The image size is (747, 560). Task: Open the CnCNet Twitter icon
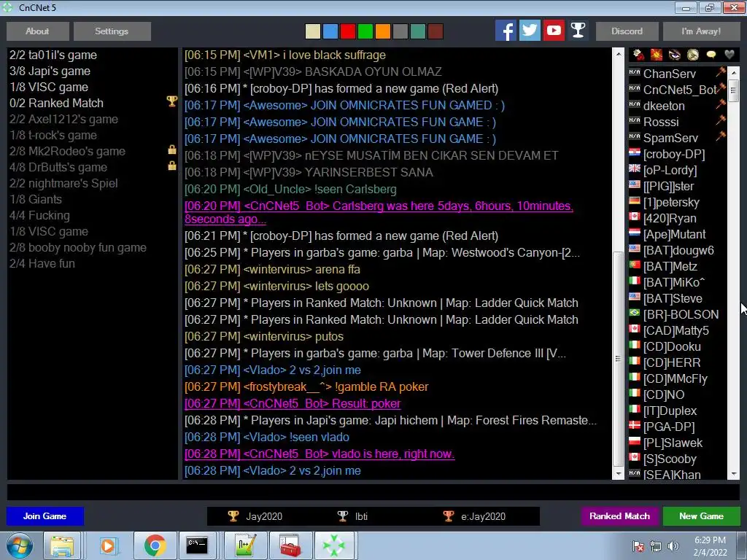pos(530,31)
